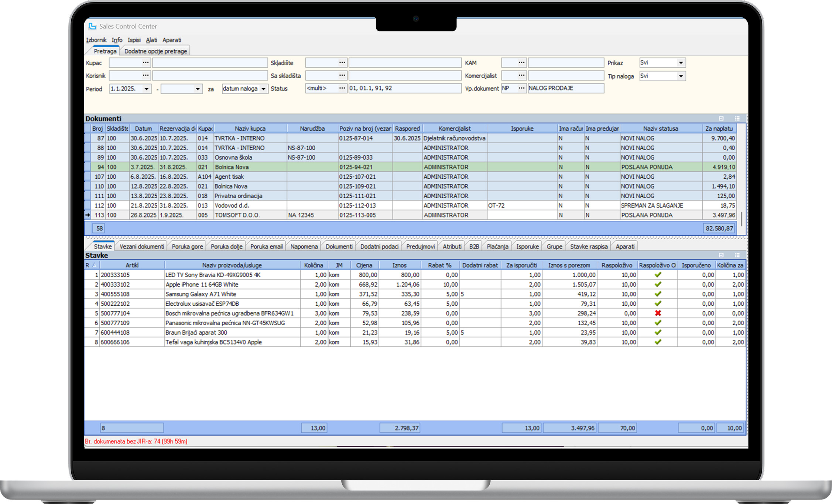The width and height of the screenshot is (832, 504).
Task: Open Skladište lookup ellipsis button
Action: point(342,63)
